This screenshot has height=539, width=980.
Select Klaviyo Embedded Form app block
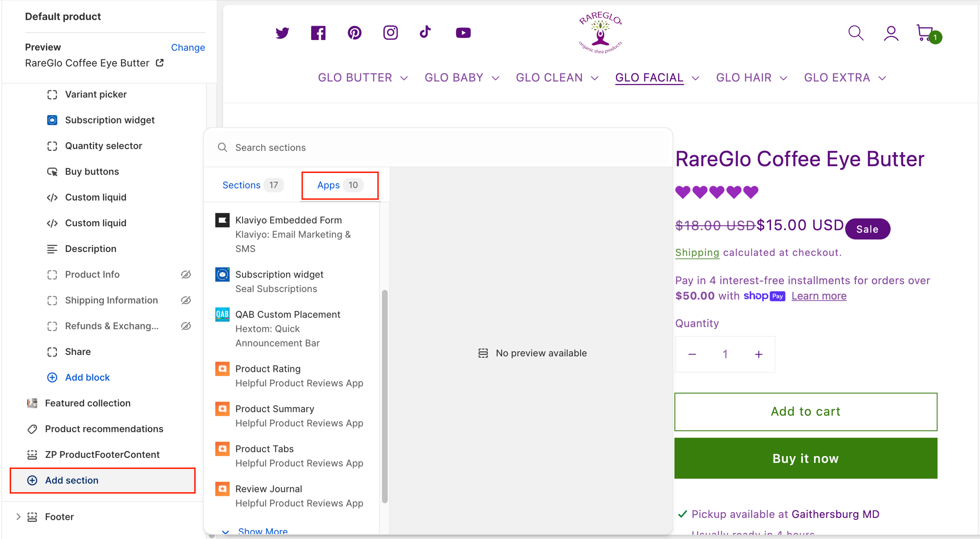288,220
